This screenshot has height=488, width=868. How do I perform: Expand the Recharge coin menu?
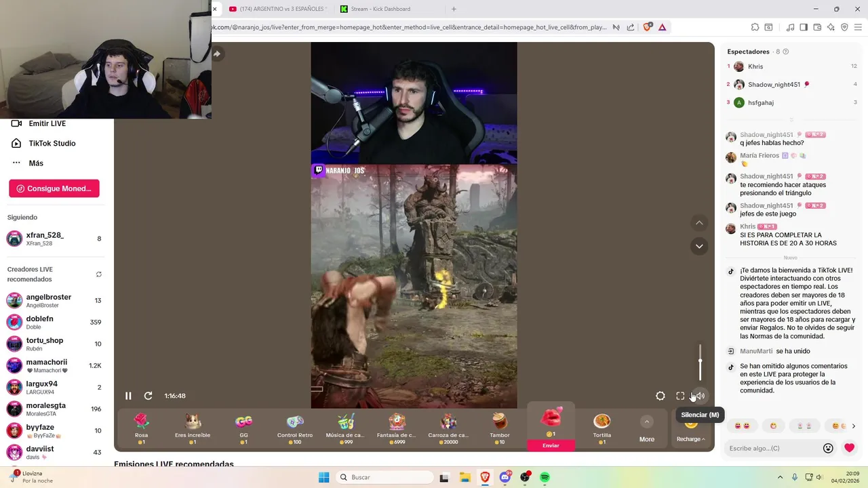pyautogui.click(x=691, y=439)
